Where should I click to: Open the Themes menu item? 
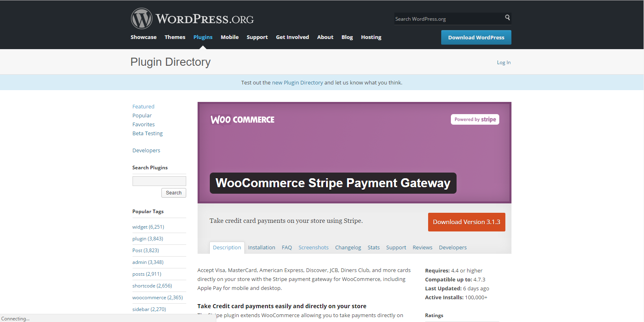[x=175, y=37]
